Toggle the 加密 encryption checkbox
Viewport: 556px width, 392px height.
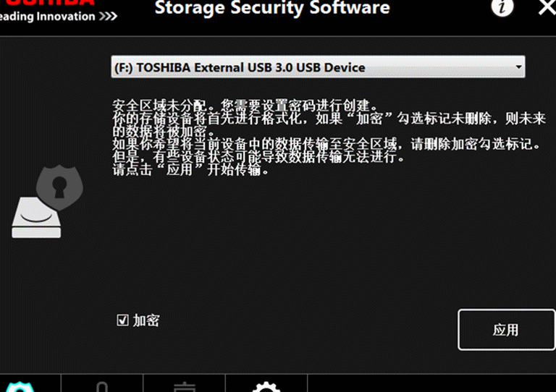[122, 320]
